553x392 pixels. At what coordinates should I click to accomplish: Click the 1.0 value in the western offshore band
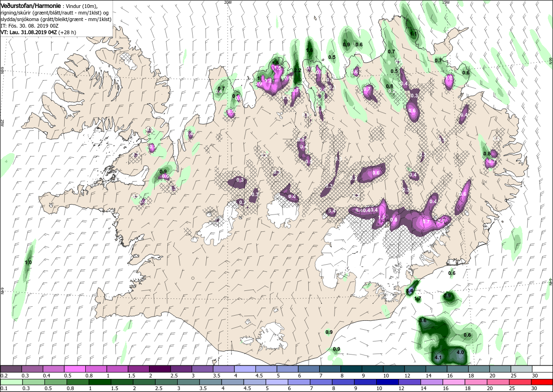pyautogui.click(x=28, y=262)
